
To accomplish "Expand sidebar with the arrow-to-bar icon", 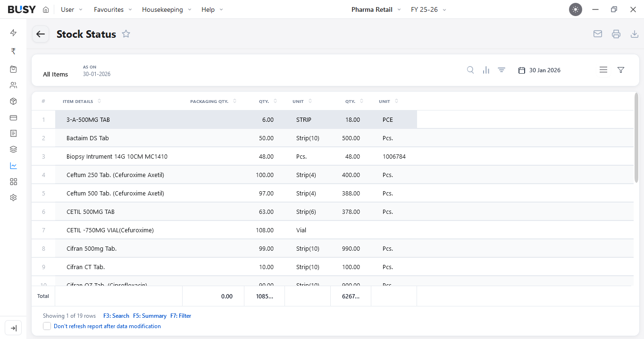I will [x=13, y=328].
